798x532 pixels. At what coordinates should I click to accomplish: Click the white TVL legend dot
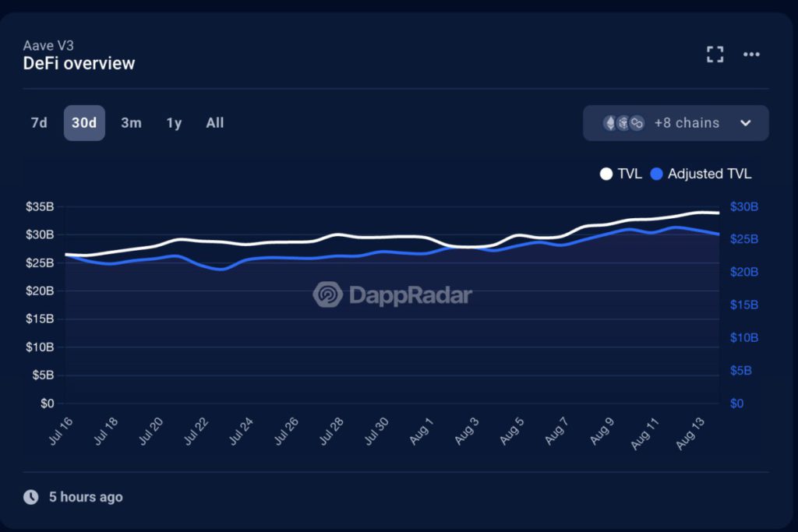pos(606,174)
